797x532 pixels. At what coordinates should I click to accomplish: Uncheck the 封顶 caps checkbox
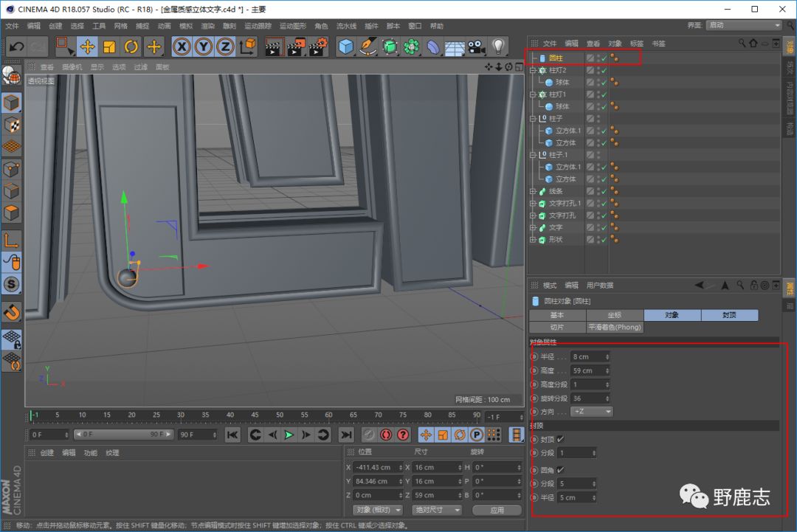pos(560,439)
